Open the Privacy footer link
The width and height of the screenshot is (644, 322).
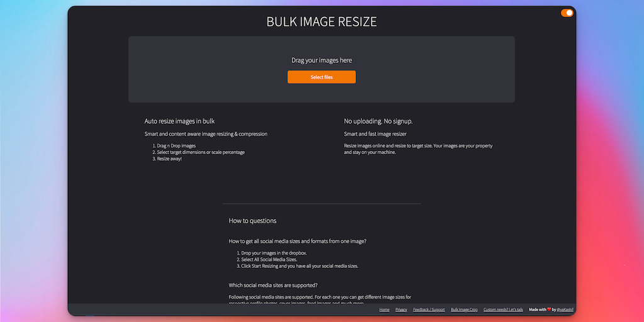pos(401,309)
